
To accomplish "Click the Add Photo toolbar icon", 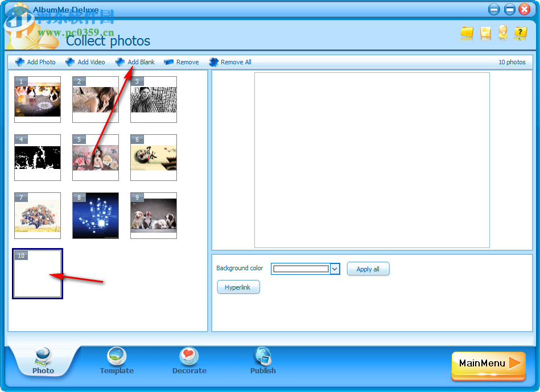I will pos(20,62).
